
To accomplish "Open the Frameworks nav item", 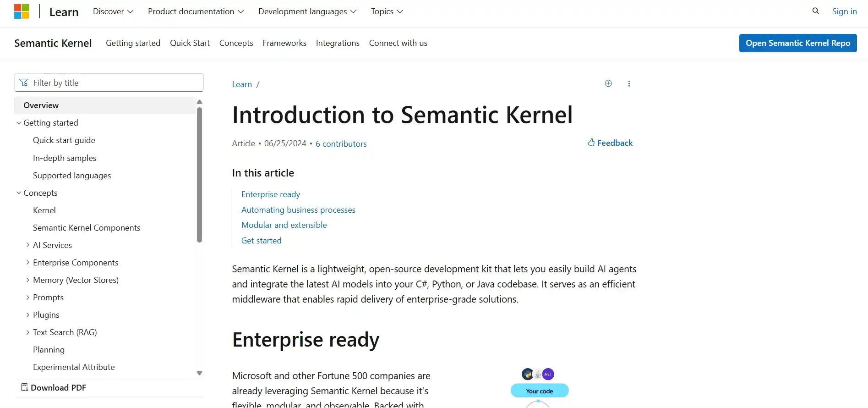I will pyautogui.click(x=284, y=43).
